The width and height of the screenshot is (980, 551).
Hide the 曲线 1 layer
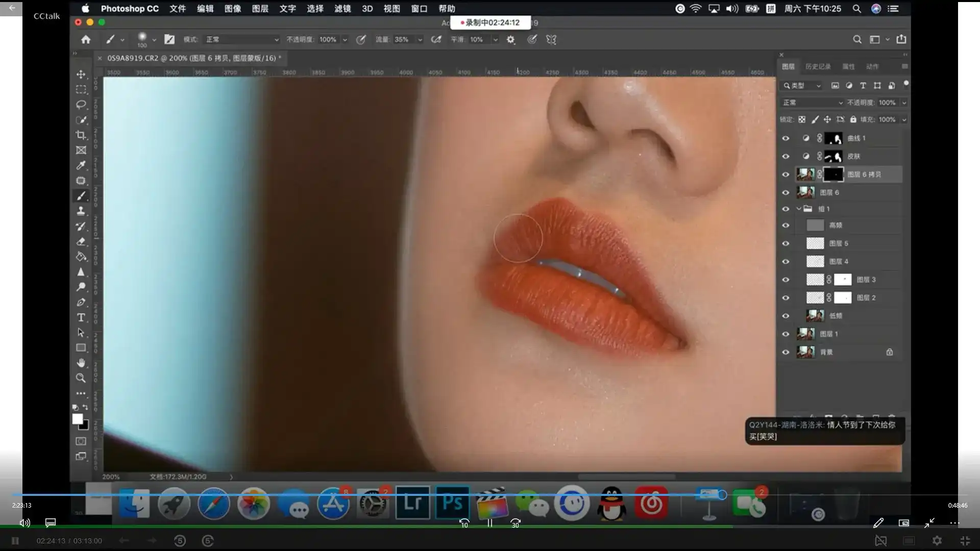(786, 138)
